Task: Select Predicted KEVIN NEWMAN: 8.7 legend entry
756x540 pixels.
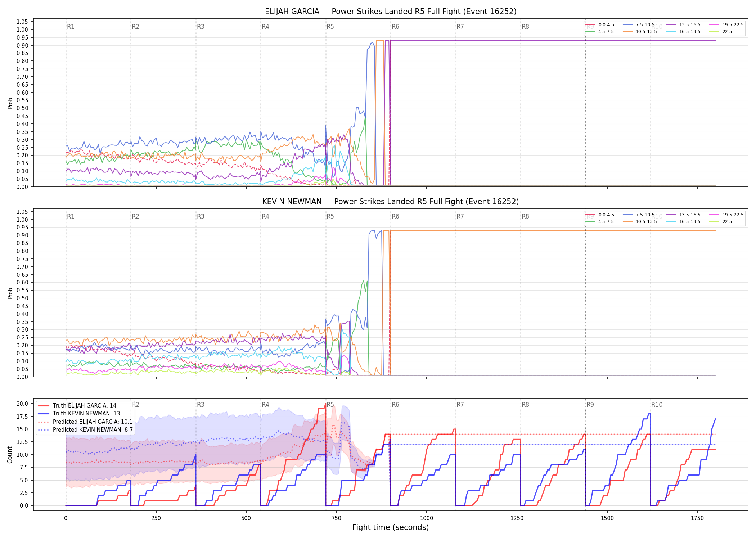Action: [x=85, y=430]
